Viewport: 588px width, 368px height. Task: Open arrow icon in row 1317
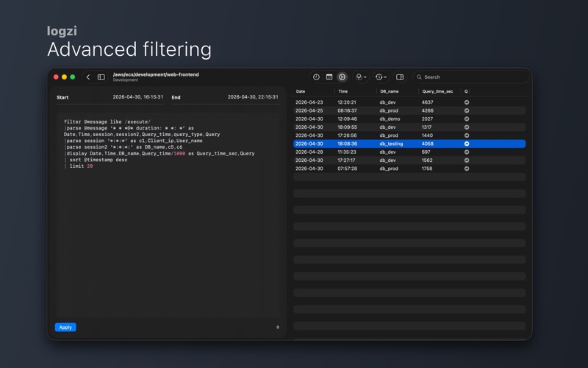pos(467,127)
